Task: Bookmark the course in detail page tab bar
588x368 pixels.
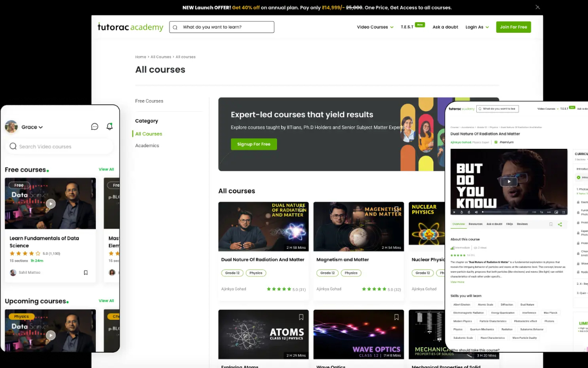Action: 551,225
